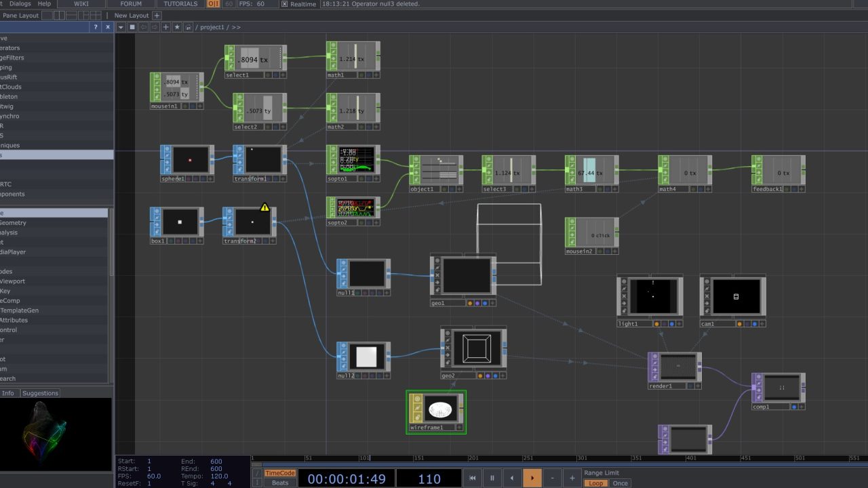
Task: Open the network path dropdown arrow
Action: 121,27
